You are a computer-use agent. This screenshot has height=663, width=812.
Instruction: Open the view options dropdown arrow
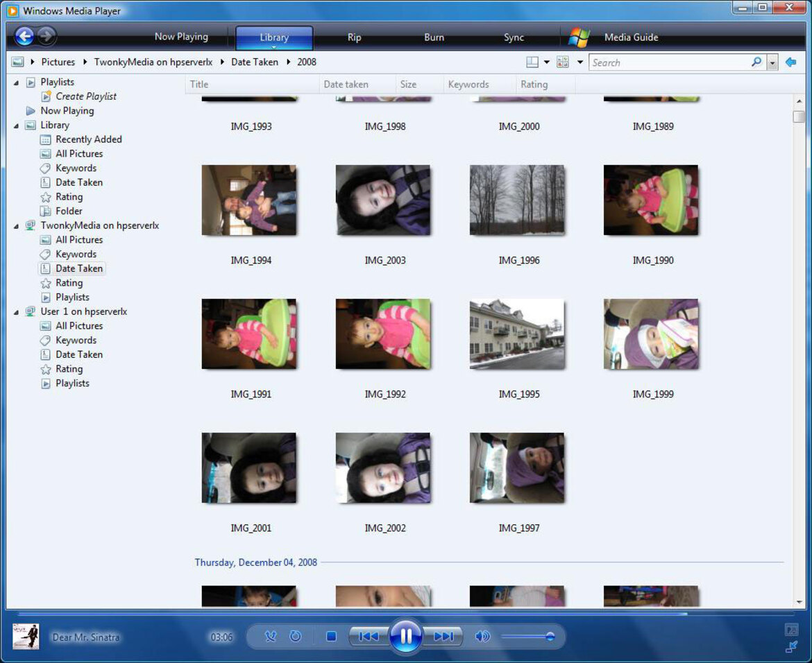pos(580,62)
